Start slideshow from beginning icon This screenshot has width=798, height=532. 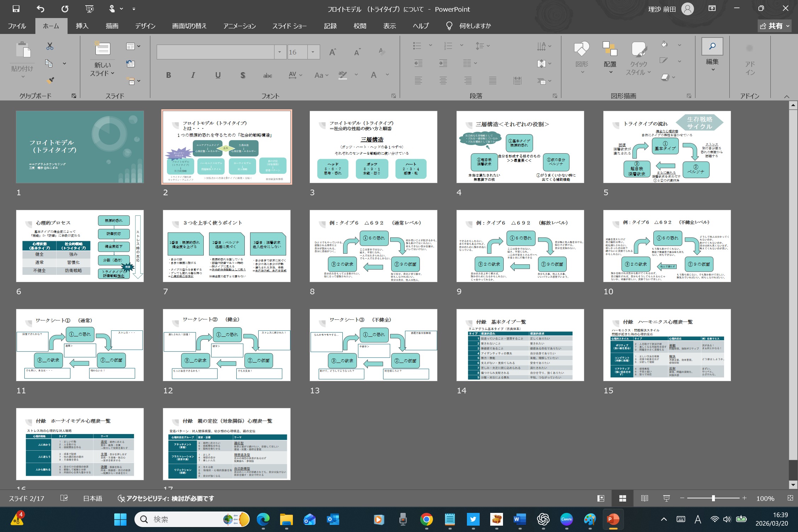pos(89,9)
